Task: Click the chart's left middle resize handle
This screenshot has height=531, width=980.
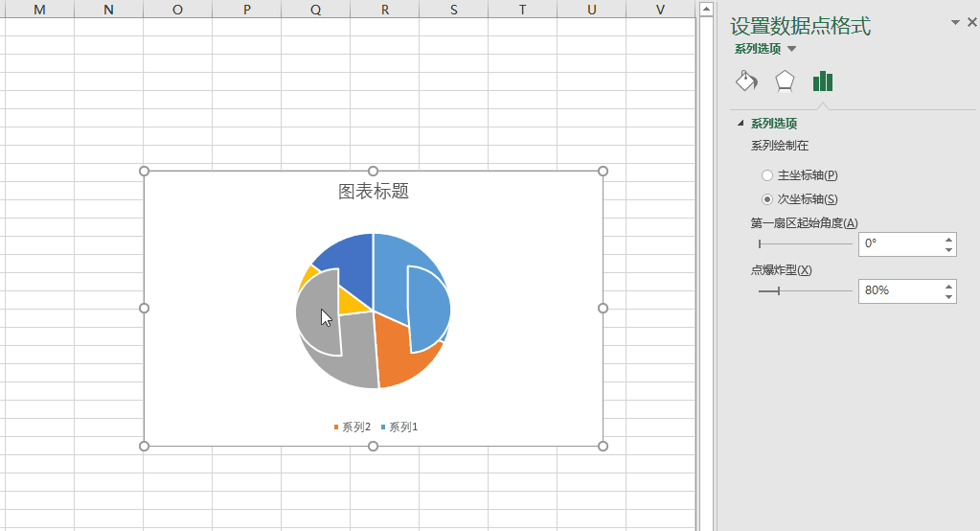Action: tap(145, 309)
